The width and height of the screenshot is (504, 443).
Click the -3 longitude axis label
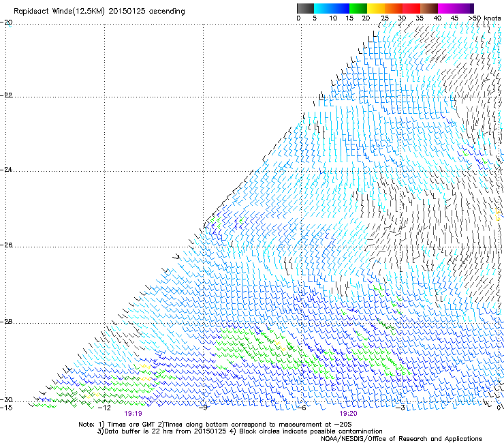pos(400,408)
